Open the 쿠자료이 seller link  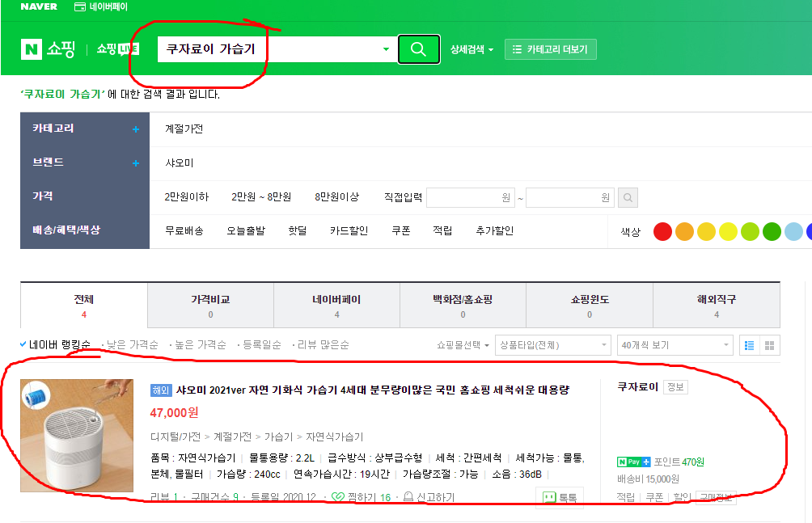(637, 387)
